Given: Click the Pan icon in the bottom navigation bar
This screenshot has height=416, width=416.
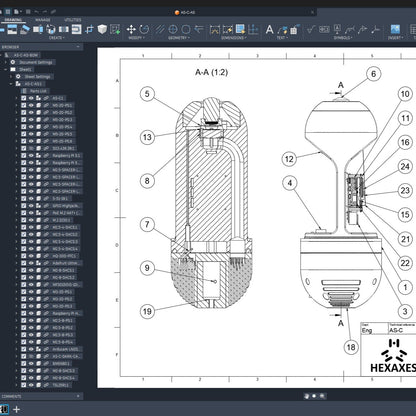Looking at the screenshot, I should pyautogui.click(x=307, y=396).
